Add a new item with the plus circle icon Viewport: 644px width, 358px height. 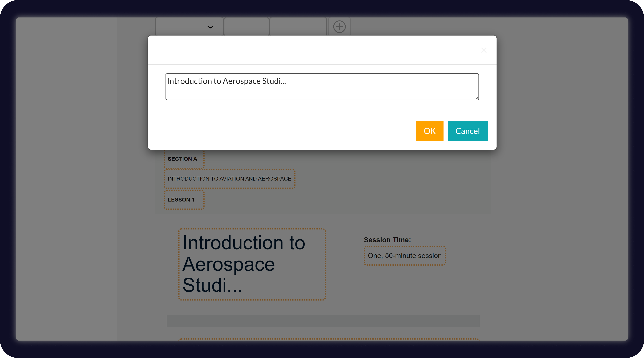(339, 27)
